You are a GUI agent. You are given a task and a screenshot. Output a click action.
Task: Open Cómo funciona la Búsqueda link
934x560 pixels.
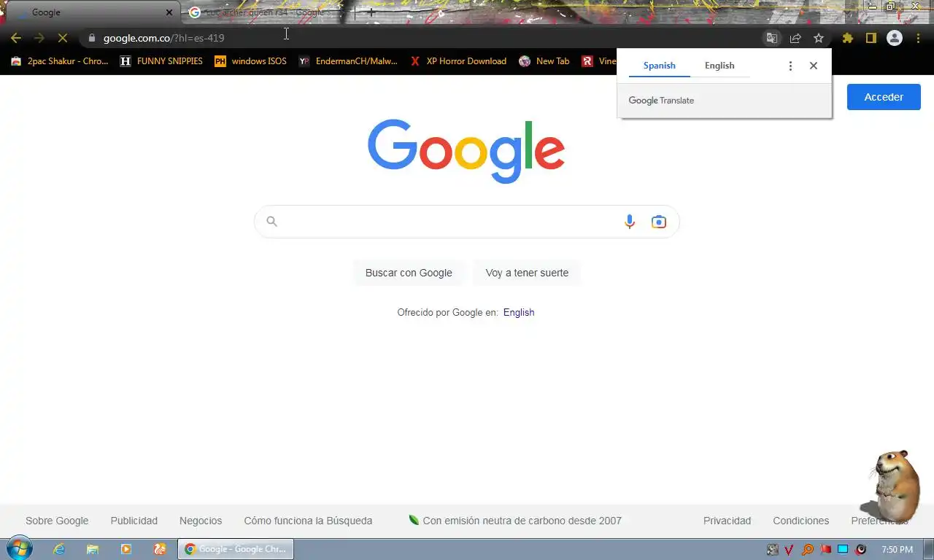(x=308, y=521)
